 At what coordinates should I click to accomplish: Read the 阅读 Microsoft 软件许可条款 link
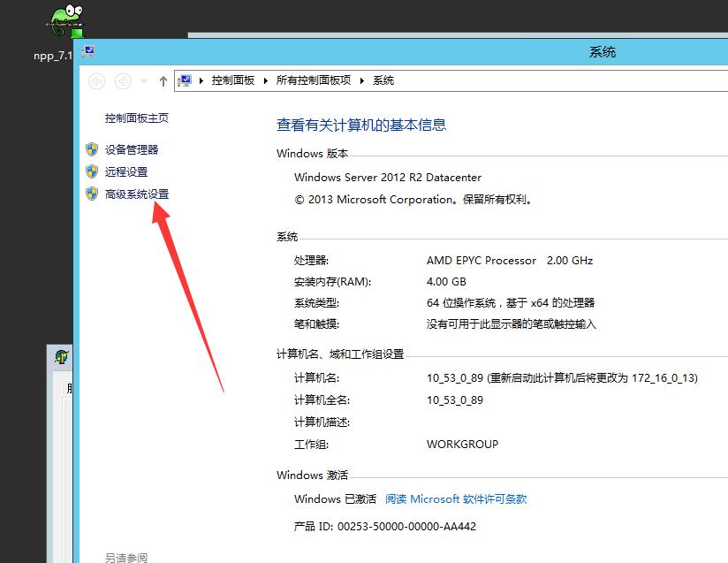[x=456, y=498]
